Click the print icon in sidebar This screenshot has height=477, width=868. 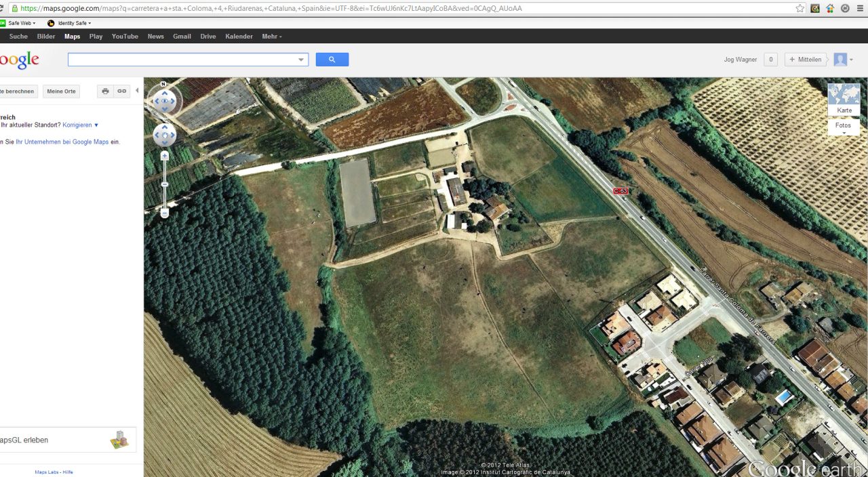point(105,91)
